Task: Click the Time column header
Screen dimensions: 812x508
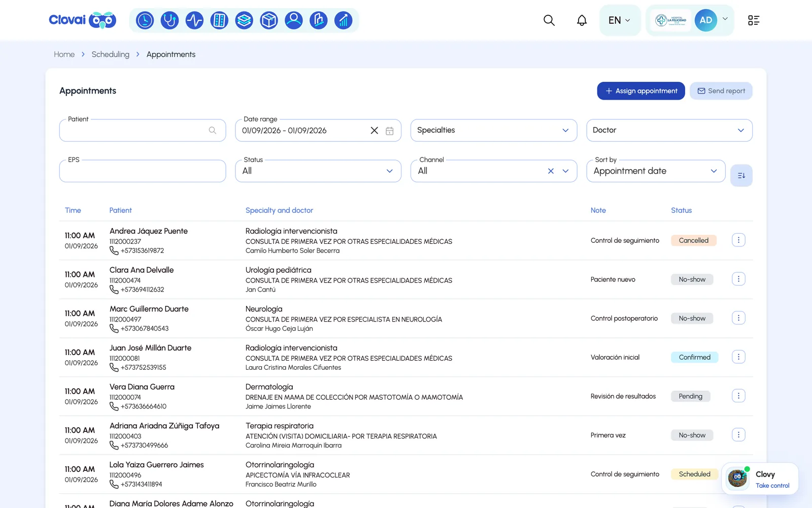Action: coord(73,210)
